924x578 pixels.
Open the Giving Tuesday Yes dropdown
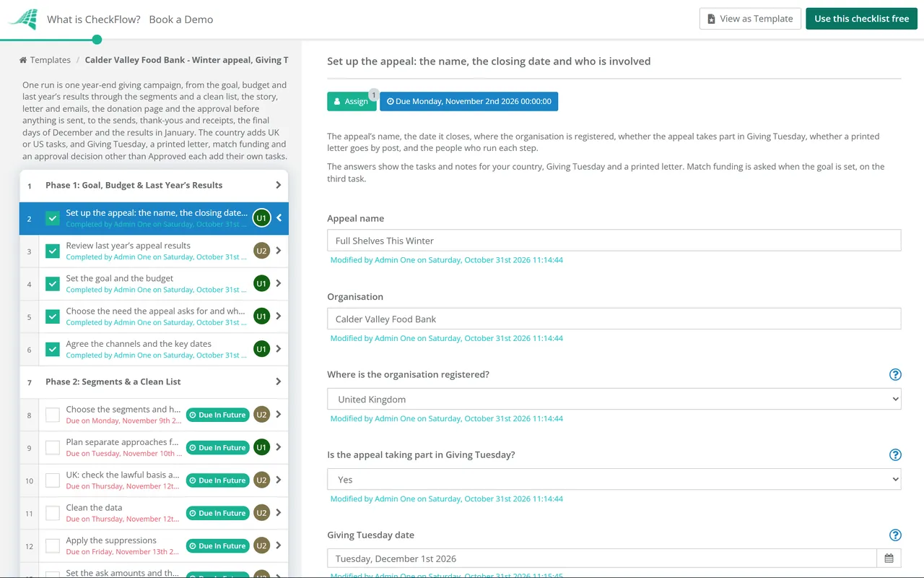(614, 479)
